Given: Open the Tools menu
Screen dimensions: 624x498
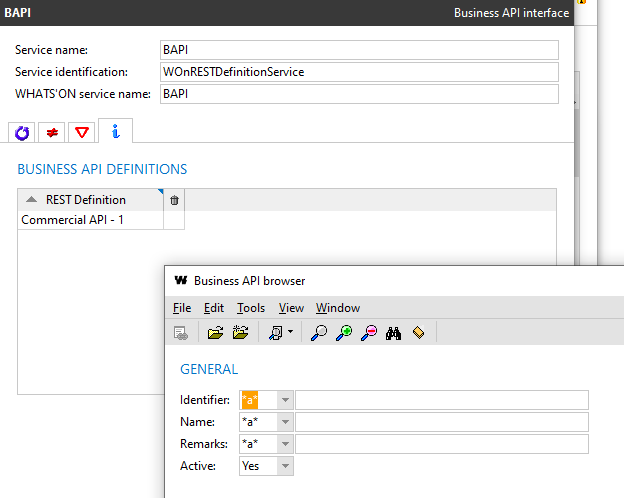Looking at the screenshot, I should point(251,308).
